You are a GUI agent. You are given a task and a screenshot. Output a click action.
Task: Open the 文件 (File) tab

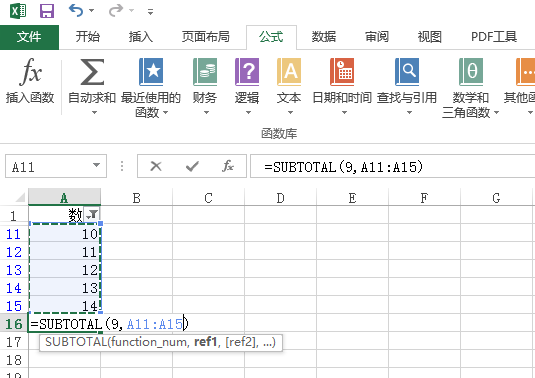29,37
